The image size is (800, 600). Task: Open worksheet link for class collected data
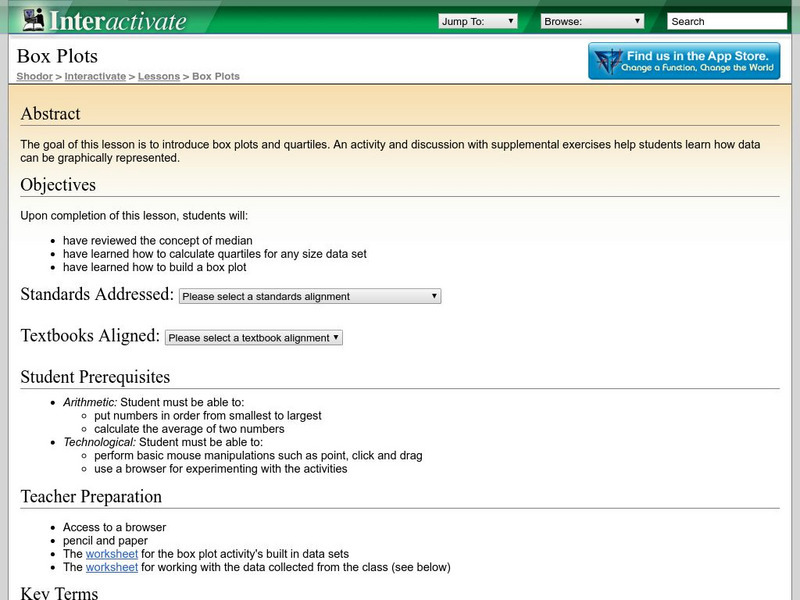[x=112, y=567]
